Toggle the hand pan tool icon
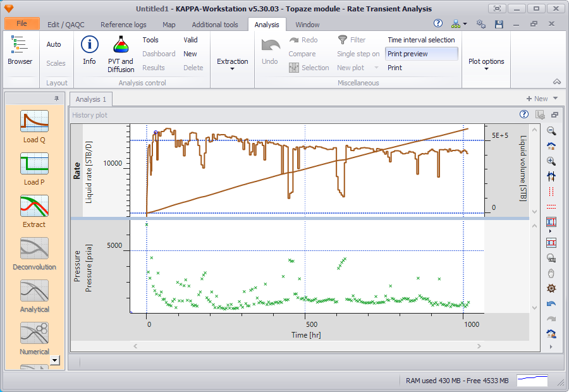 [551, 273]
